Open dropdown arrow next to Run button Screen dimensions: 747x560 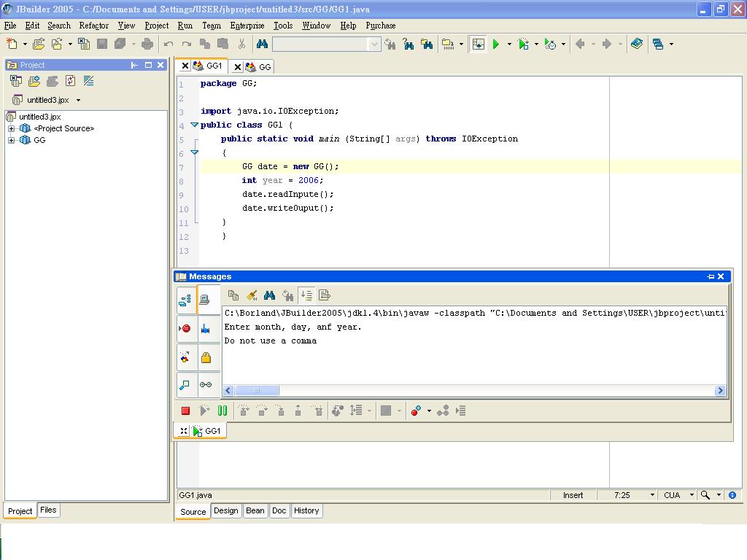click(509, 44)
